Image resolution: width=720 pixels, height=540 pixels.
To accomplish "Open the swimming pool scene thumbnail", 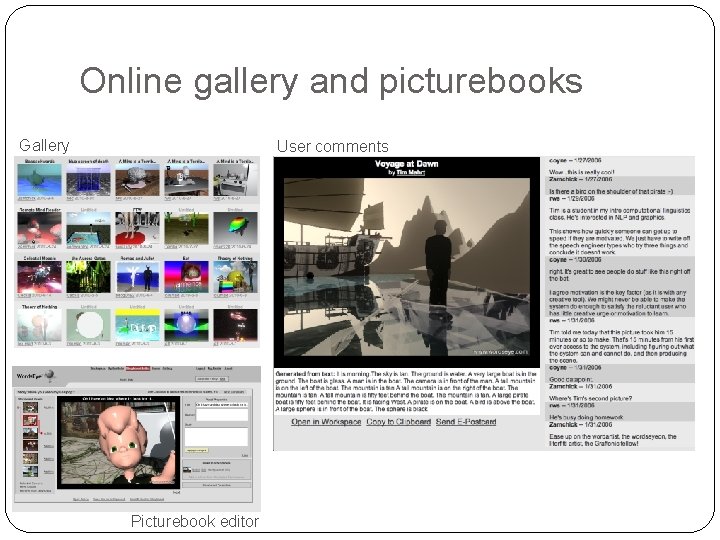I will tap(88, 228).
